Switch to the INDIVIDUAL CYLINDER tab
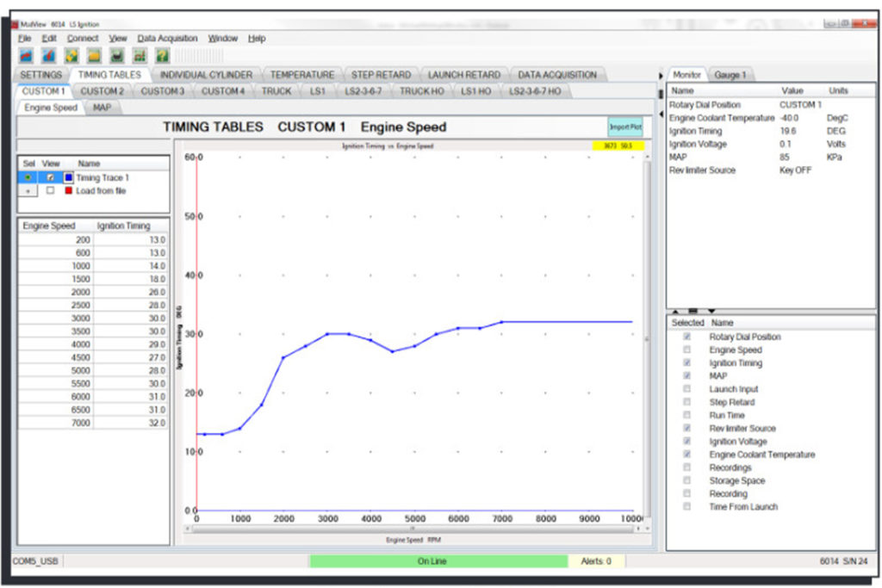 [206, 75]
